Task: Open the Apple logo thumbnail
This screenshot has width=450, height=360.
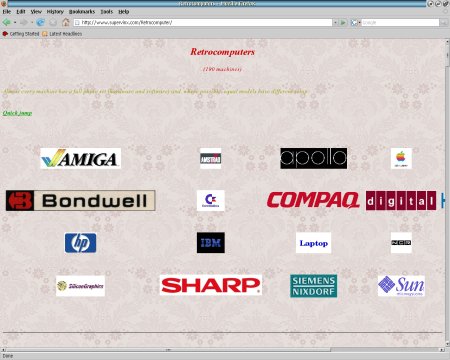Action: tap(401, 158)
